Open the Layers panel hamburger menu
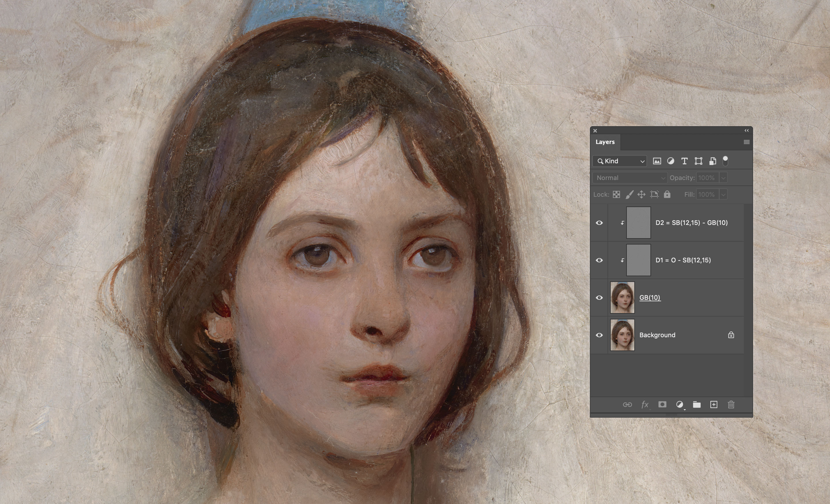Viewport: 830px width, 504px height. [x=746, y=142]
